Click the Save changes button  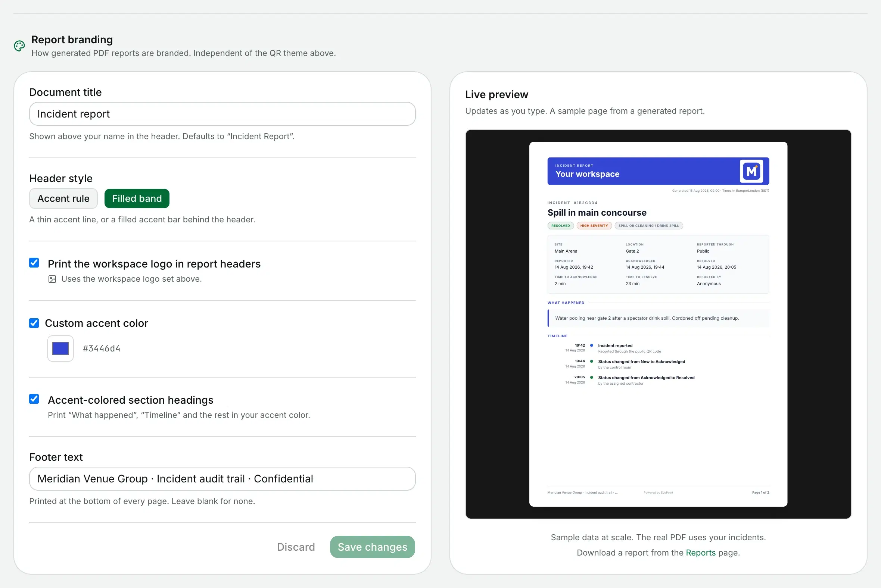coord(373,547)
